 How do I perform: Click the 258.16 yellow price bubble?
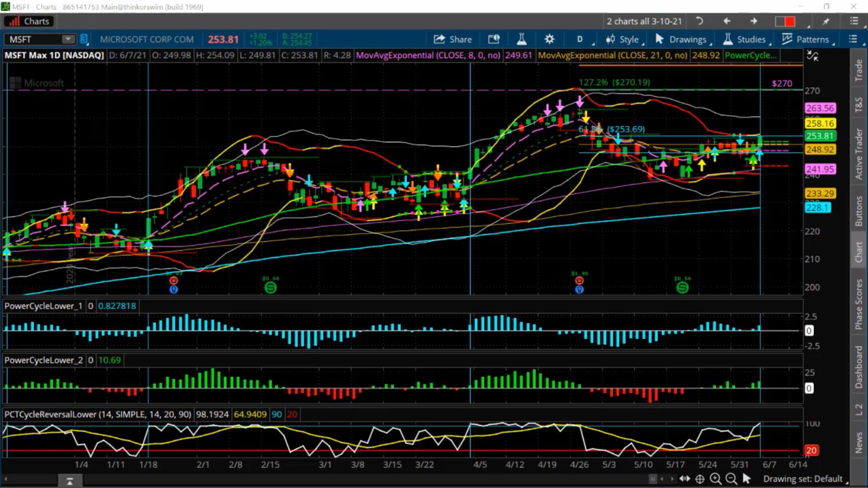820,123
